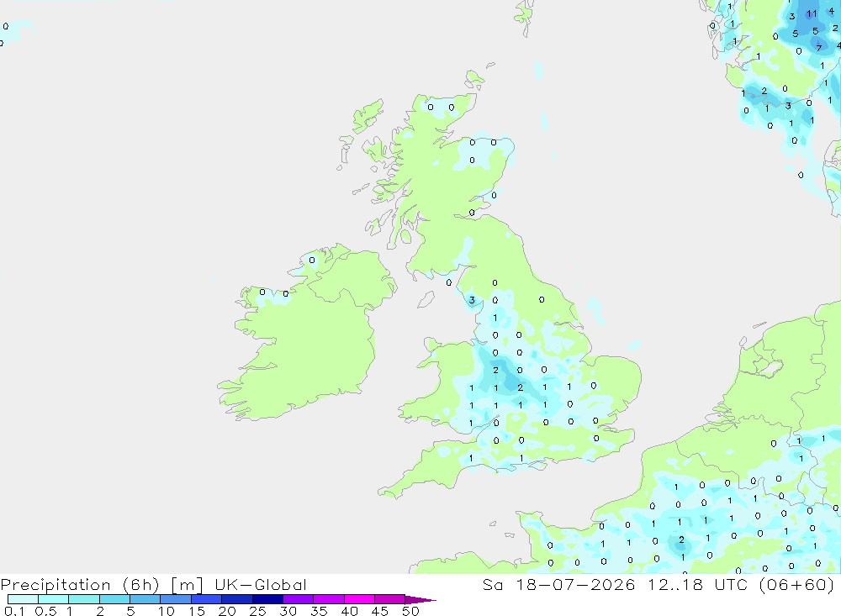Click the '[m]' unit label
Viewport: 841px width, 616px height.
pos(188,585)
